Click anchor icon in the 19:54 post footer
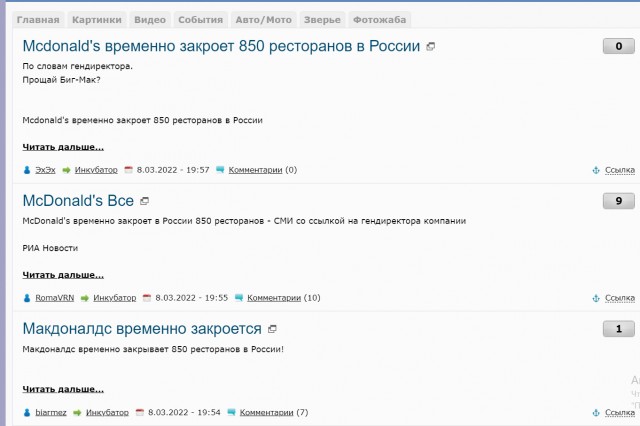The width and height of the screenshot is (640, 426). (596, 413)
